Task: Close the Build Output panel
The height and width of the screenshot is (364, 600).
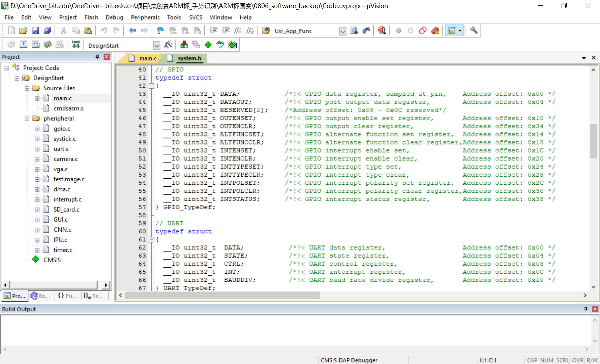Action: [x=595, y=309]
